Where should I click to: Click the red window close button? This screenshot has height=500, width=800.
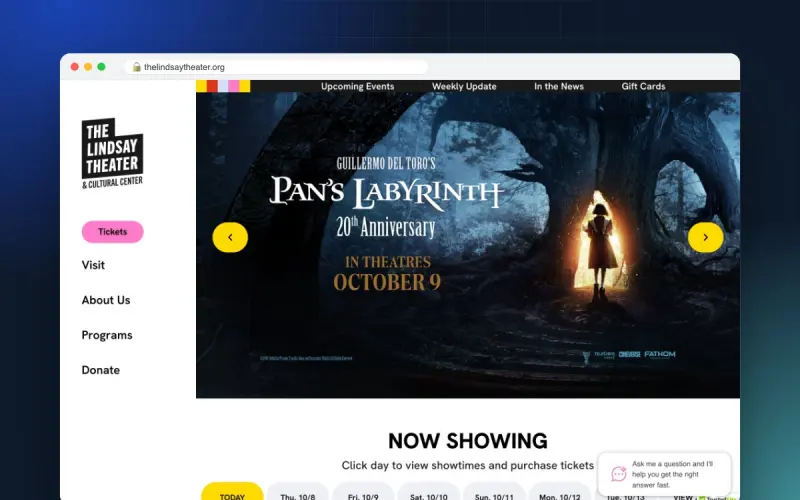click(74, 67)
